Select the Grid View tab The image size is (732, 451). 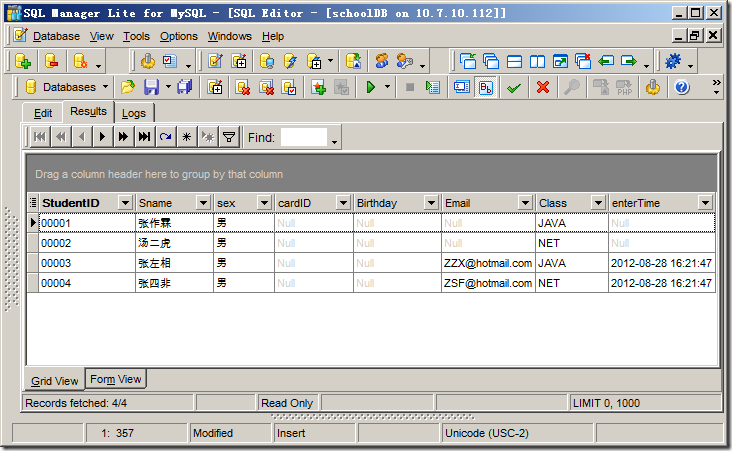click(55, 381)
